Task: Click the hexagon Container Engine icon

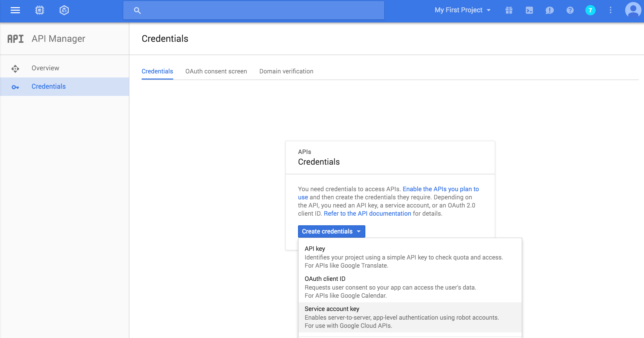Action: (64, 10)
